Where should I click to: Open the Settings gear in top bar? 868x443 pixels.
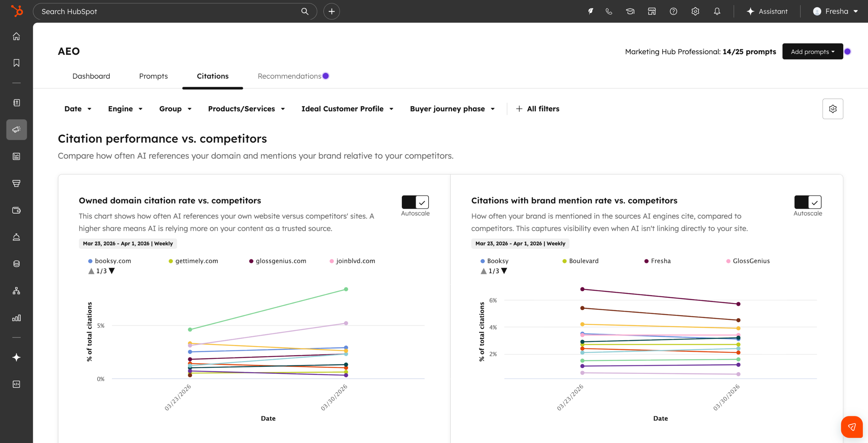tap(695, 12)
